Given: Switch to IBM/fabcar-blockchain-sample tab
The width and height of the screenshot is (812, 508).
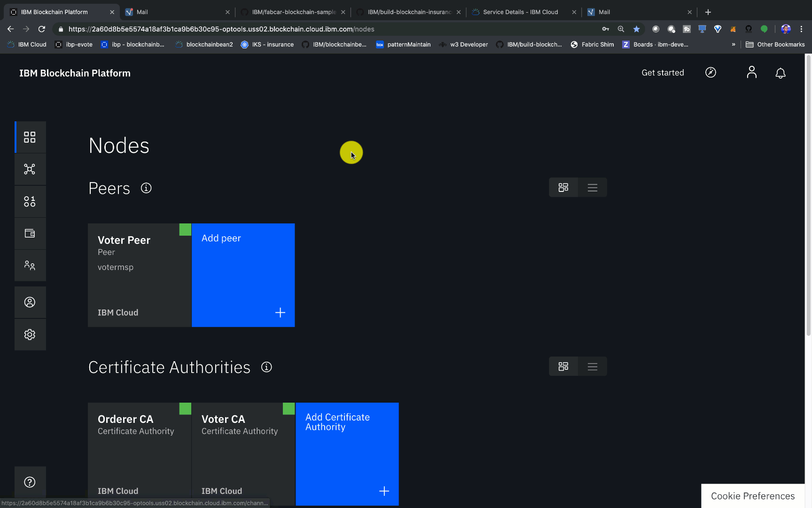Looking at the screenshot, I should [294, 12].
